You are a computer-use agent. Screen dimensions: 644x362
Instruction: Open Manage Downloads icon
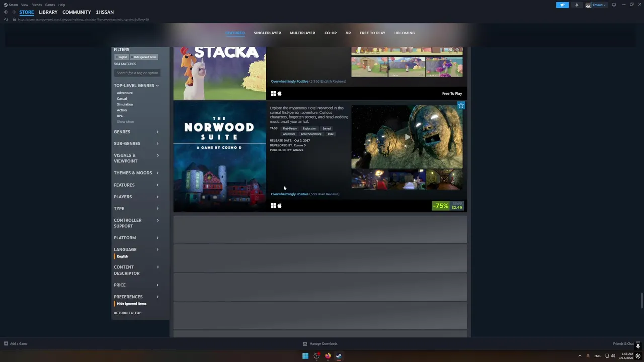305,344
